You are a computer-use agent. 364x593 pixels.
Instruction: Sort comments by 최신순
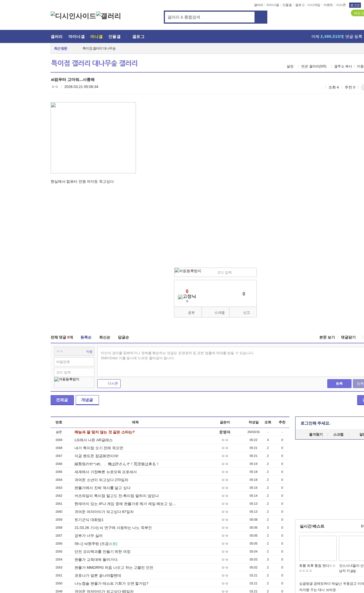[105, 337]
